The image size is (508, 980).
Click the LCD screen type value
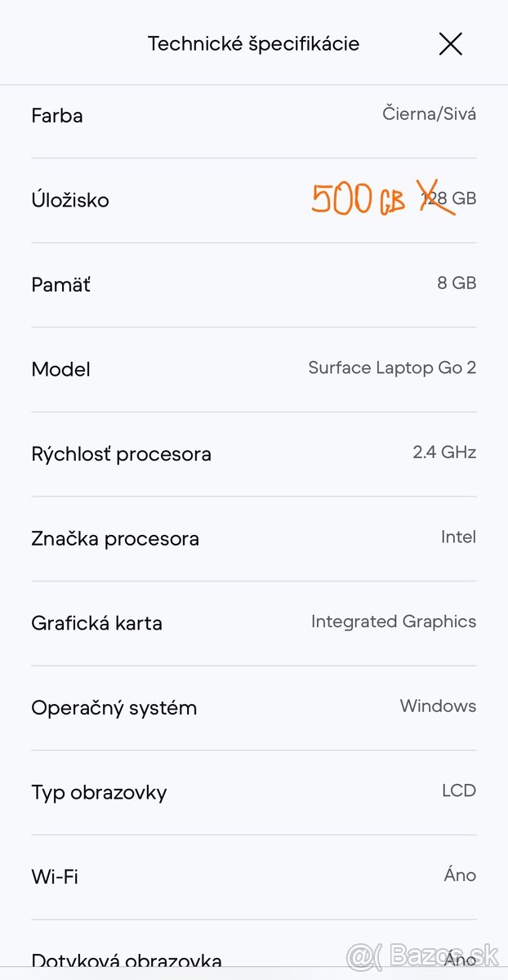(x=459, y=791)
